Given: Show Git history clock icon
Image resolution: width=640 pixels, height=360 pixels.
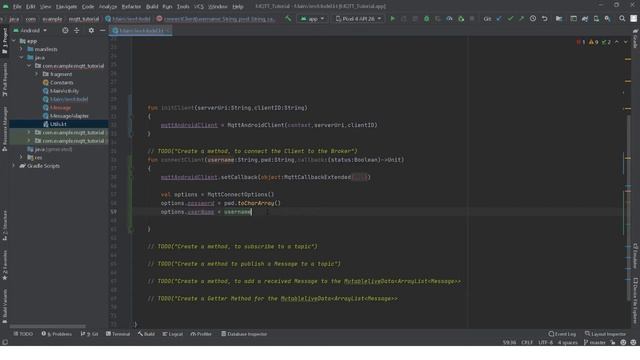Looking at the screenshot, I should [533, 19].
